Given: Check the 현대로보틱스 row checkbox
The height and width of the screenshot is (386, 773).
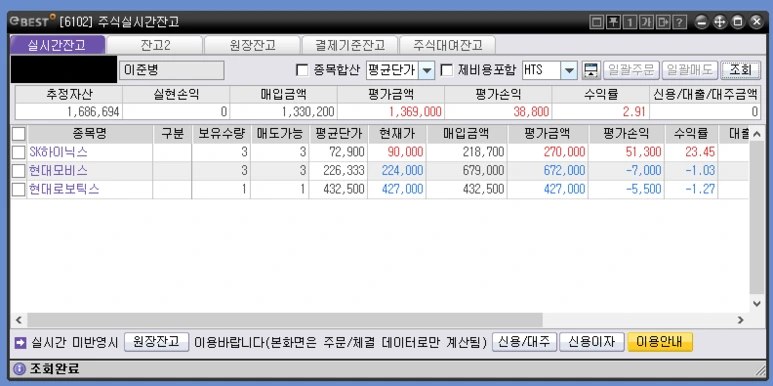Looking at the screenshot, I should point(18,190).
